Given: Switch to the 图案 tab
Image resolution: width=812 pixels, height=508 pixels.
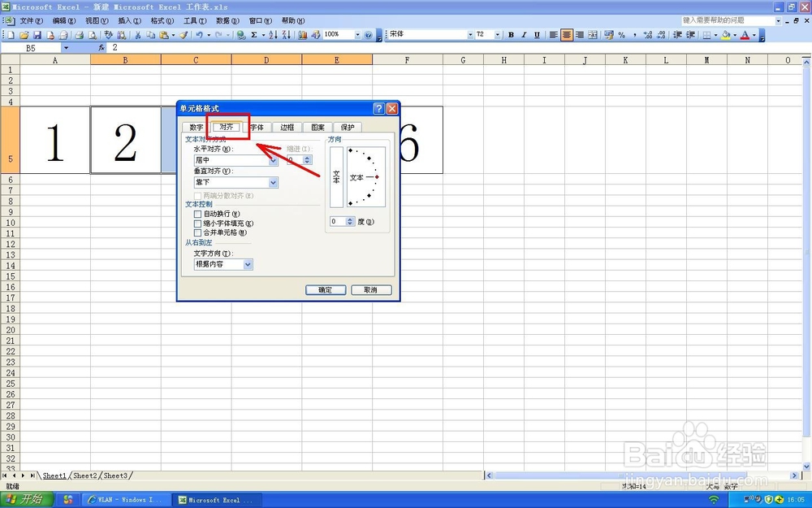Looking at the screenshot, I should click(317, 128).
